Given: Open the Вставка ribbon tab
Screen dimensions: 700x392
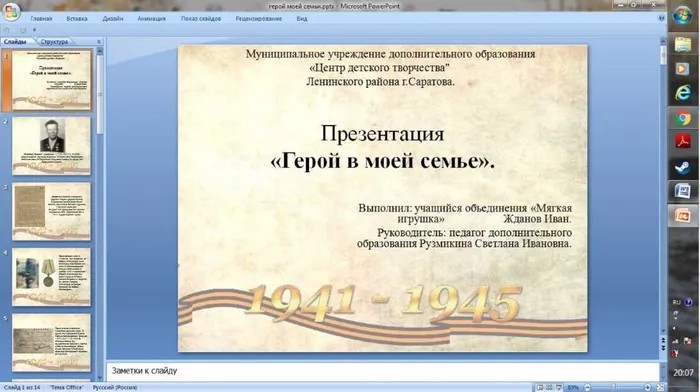Looking at the screenshot, I should (77, 19).
